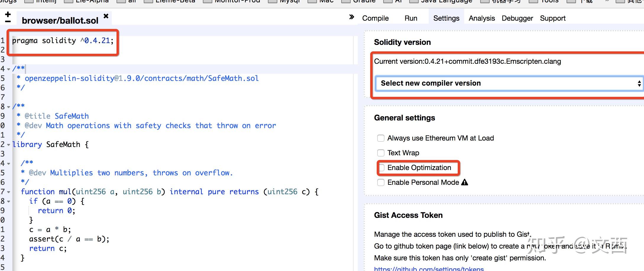Click the 'return c;' code line

coord(48,248)
